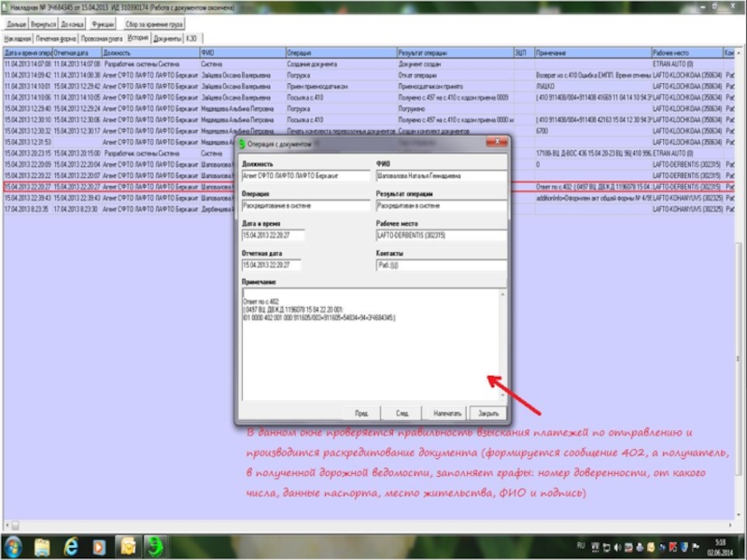
Task: Select row dated 11.04.2013 14:10:06
Action: click(369, 98)
